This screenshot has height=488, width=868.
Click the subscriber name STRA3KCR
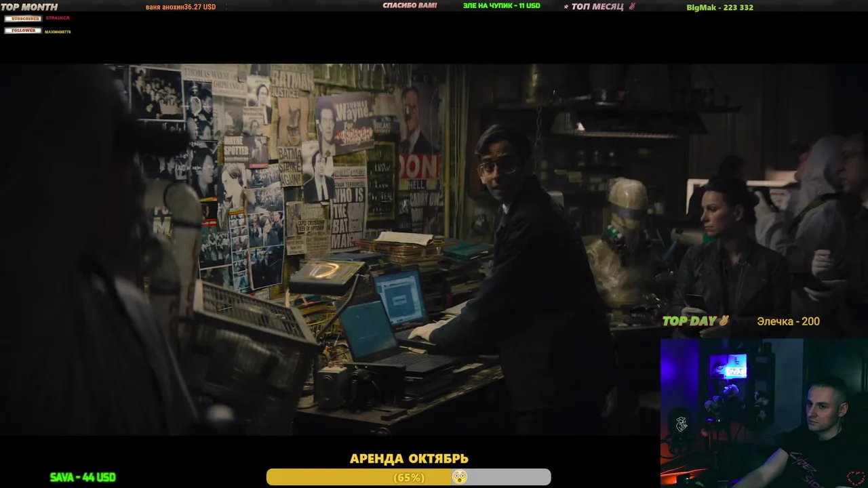[58, 18]
